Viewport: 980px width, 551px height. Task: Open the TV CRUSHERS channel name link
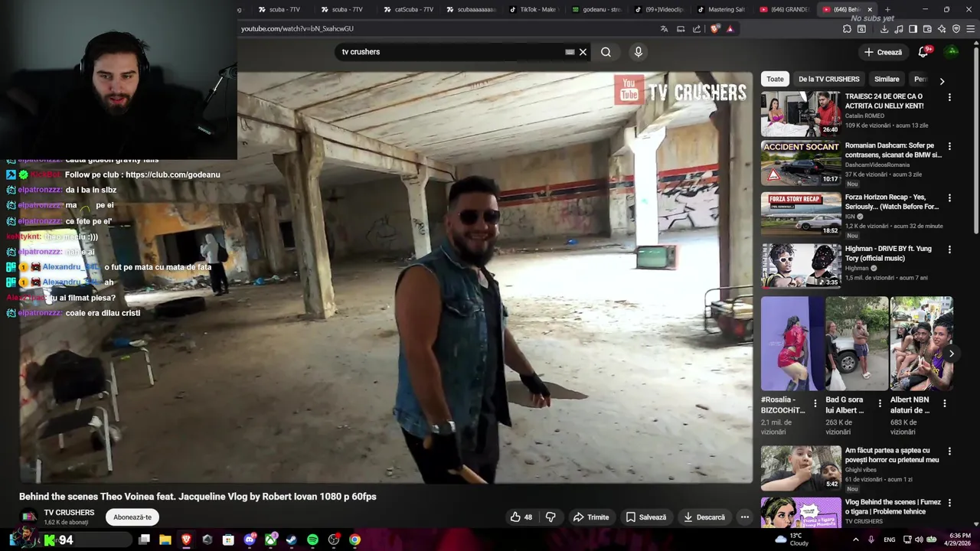(69, 513)
